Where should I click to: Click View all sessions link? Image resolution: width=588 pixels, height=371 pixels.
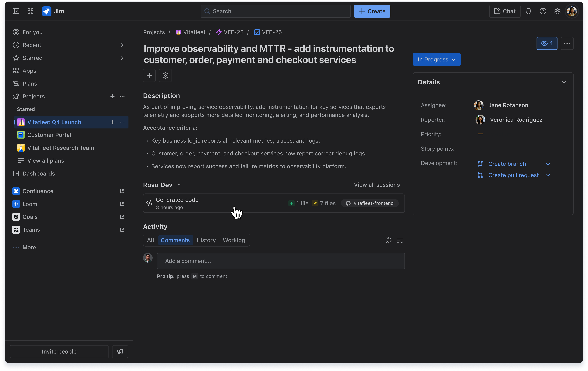(377, 185)
